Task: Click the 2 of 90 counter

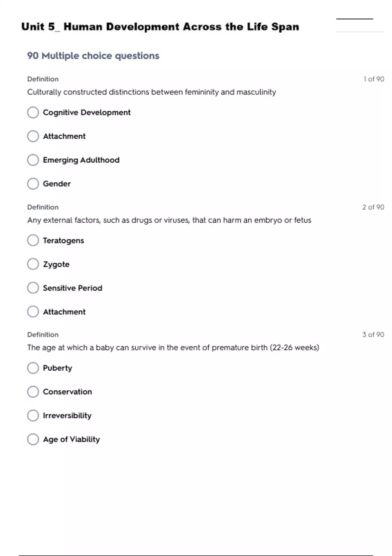Action: pos(373,207)
